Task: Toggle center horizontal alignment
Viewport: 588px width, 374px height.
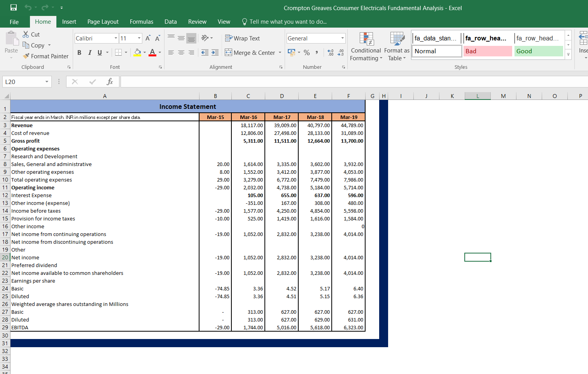Action: pos(181,52)
